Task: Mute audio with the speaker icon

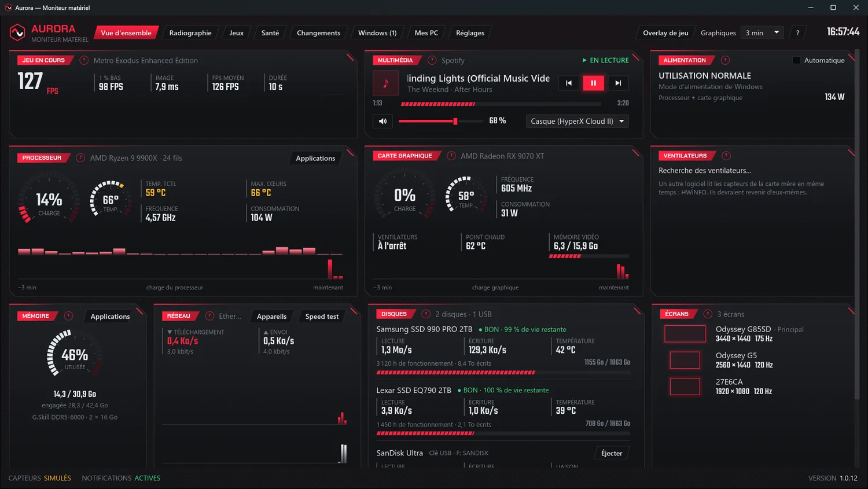Action: pyautogui.click(x=382, y=121)
